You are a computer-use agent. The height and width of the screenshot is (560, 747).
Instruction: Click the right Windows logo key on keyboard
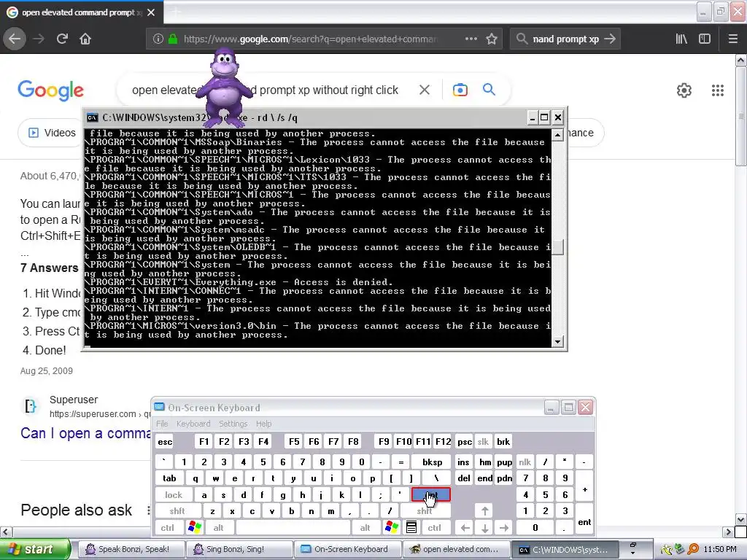(392, 527)
